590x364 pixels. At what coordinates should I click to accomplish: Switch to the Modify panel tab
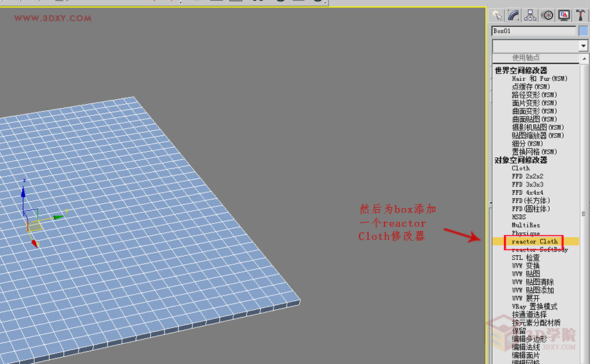point(514,15)
